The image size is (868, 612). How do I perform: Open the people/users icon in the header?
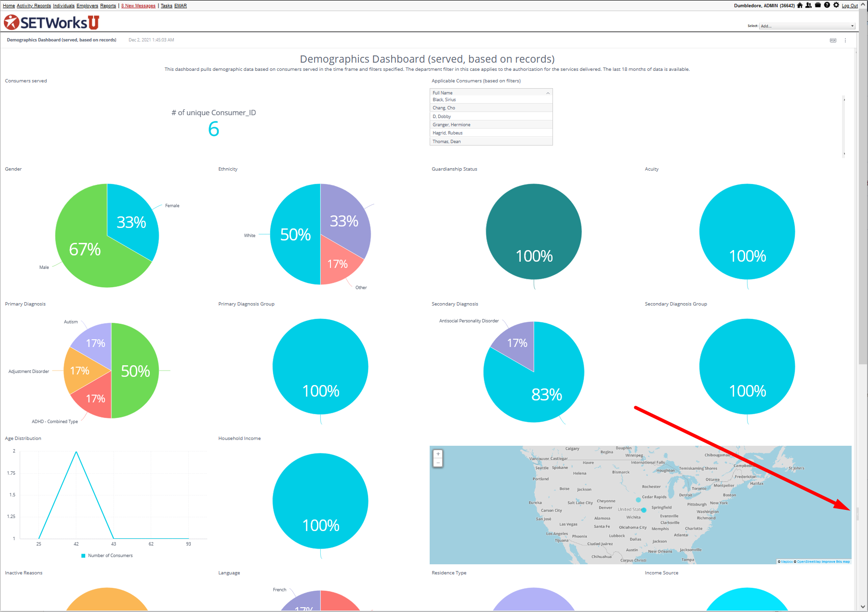tap(809, 5)
